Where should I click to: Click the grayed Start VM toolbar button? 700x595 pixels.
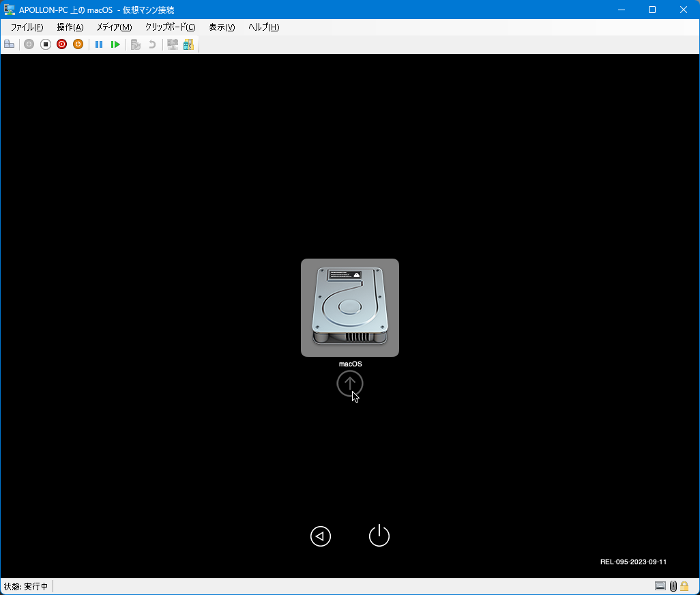(29, 44)
